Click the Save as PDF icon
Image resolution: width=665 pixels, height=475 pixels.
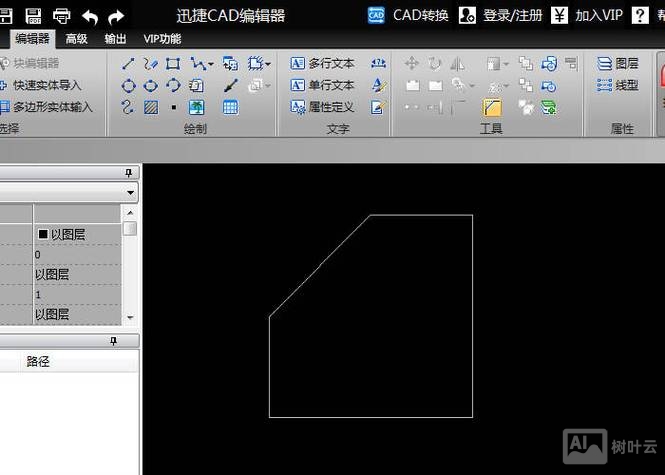[x=33, y=15]
